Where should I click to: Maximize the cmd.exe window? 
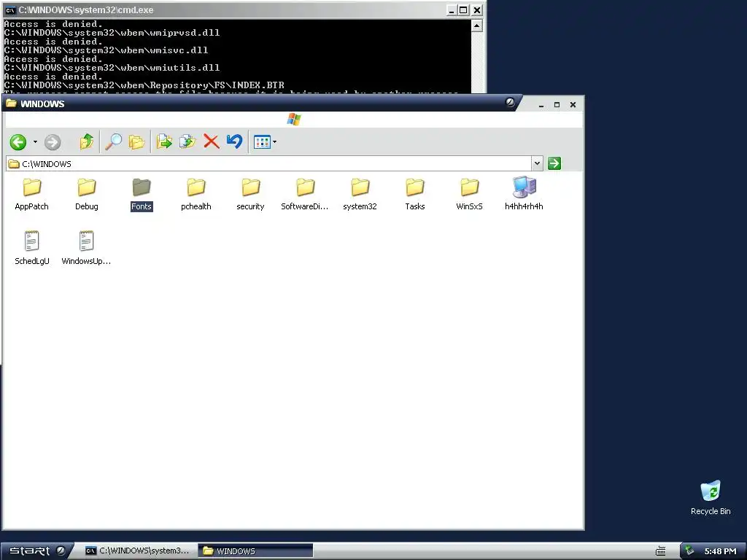tap(464, 10)
